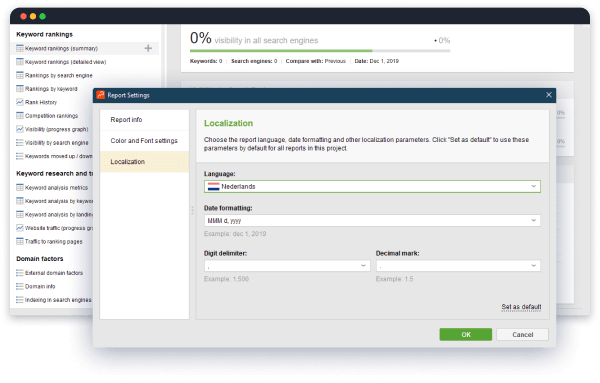Open the Rank History report
The image size is (600, 383).
(x=41, y=102)
